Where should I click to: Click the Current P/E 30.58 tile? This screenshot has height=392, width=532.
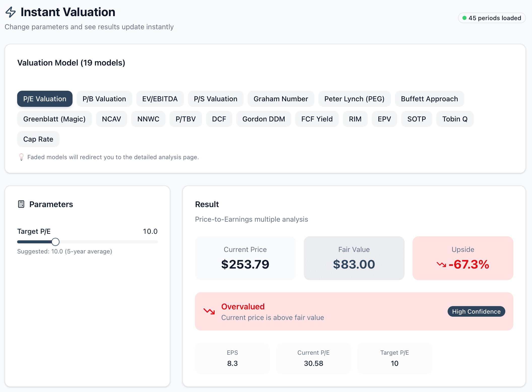314,358
